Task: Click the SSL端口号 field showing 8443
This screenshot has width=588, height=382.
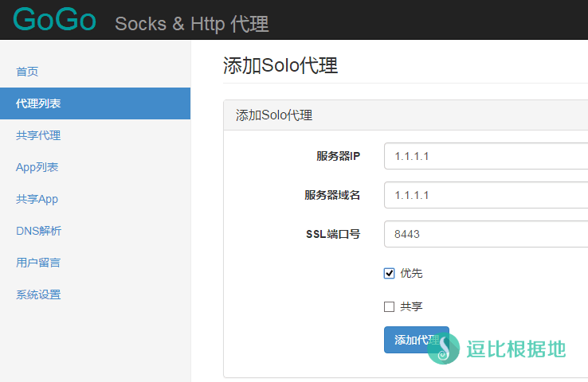Action: (x=486, y=234)
